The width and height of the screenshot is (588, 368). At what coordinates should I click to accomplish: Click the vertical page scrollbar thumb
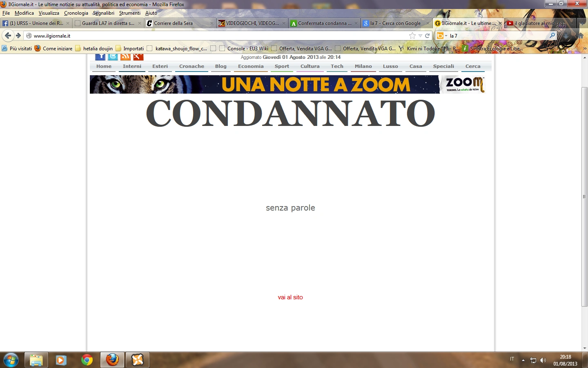click(585, 196)
